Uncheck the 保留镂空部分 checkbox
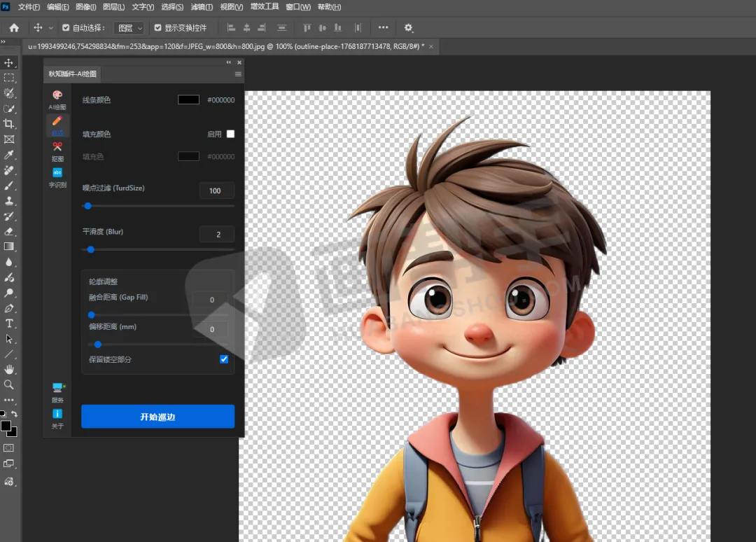Screen dimensions: 756x542 pos(224,359)
